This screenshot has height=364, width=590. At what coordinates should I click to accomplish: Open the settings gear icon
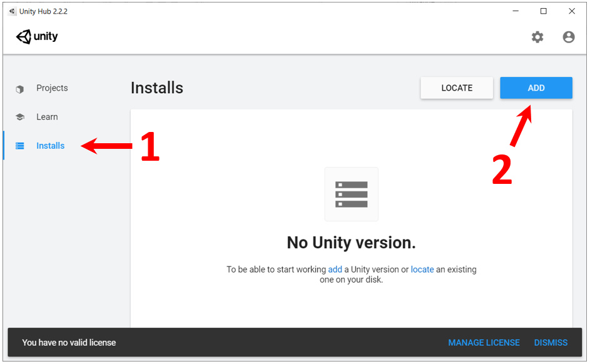click(537, 37)
